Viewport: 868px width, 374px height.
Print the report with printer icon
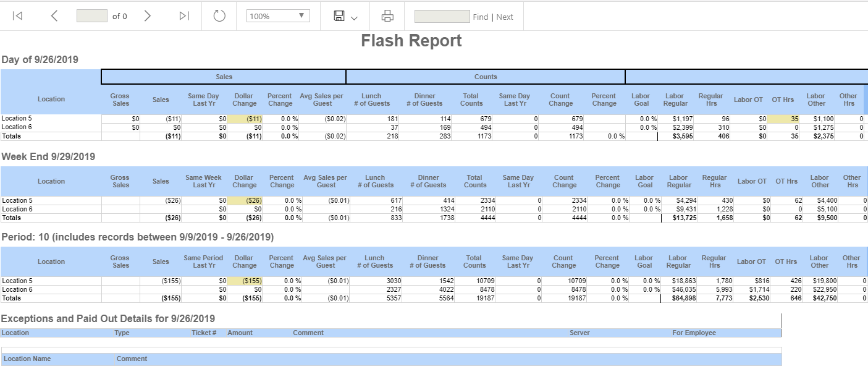coord(387,16)
